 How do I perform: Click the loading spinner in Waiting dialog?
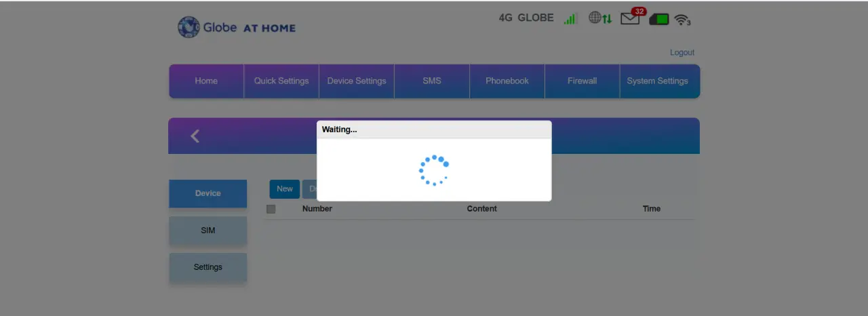tap(434, 170)
